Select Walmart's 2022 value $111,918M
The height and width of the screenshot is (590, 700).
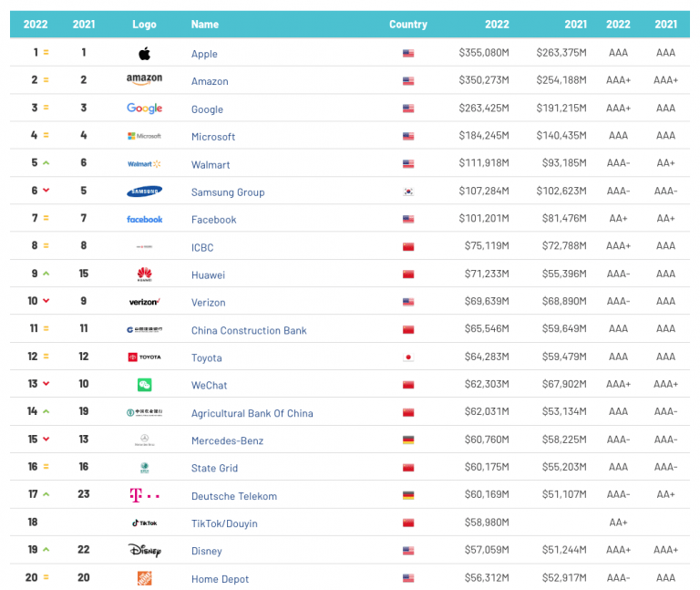click(x=484, y=163)
